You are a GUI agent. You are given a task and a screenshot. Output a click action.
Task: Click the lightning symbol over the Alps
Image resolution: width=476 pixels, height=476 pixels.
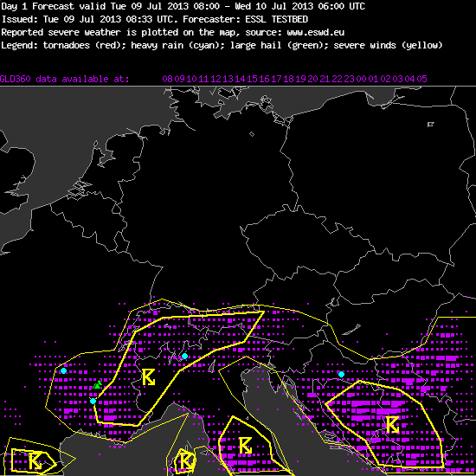(x=149, y=377)
